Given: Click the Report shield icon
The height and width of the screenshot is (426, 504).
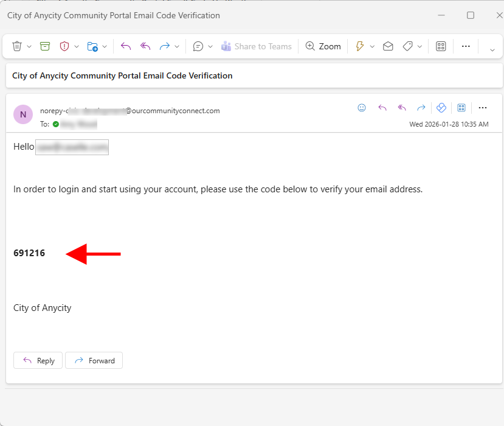Looking at the screenshot, I should tap(64, 46).
